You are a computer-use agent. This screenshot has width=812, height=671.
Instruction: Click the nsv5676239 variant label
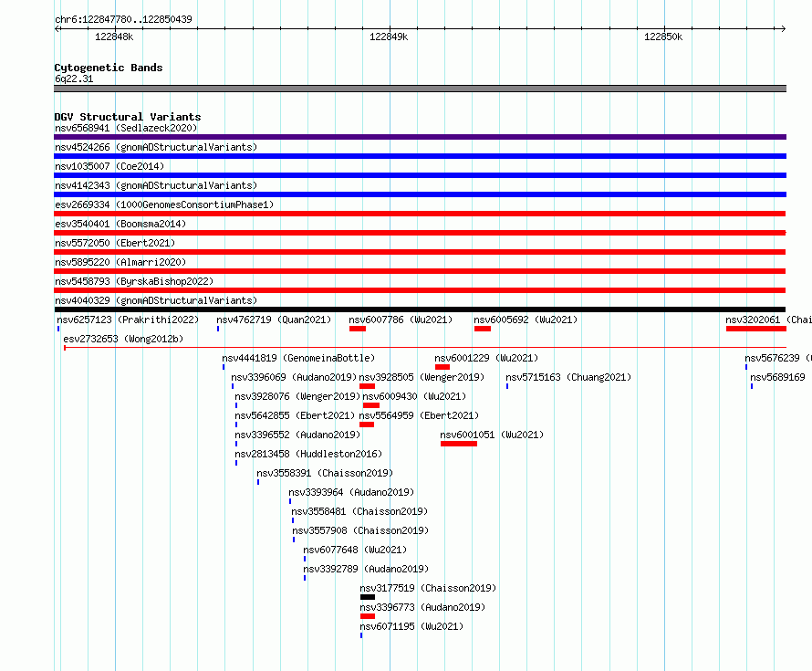(x=778, y=358)
